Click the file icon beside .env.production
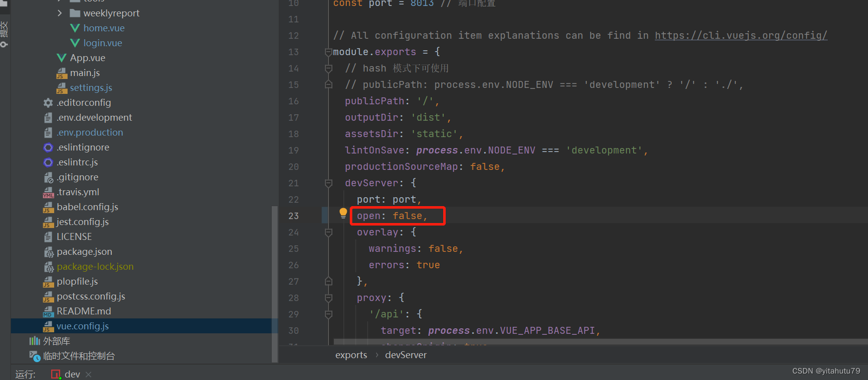The width and height of the screenshot is (868, 380). [48, 133]
